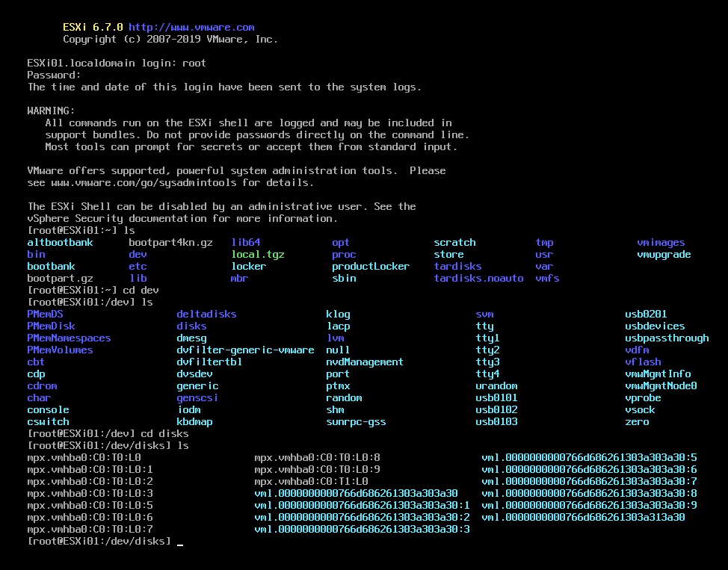The height and width of the screenshot is (570, 728).
Task: Select the 'urandom' entry
Action: tap(496, 386)
